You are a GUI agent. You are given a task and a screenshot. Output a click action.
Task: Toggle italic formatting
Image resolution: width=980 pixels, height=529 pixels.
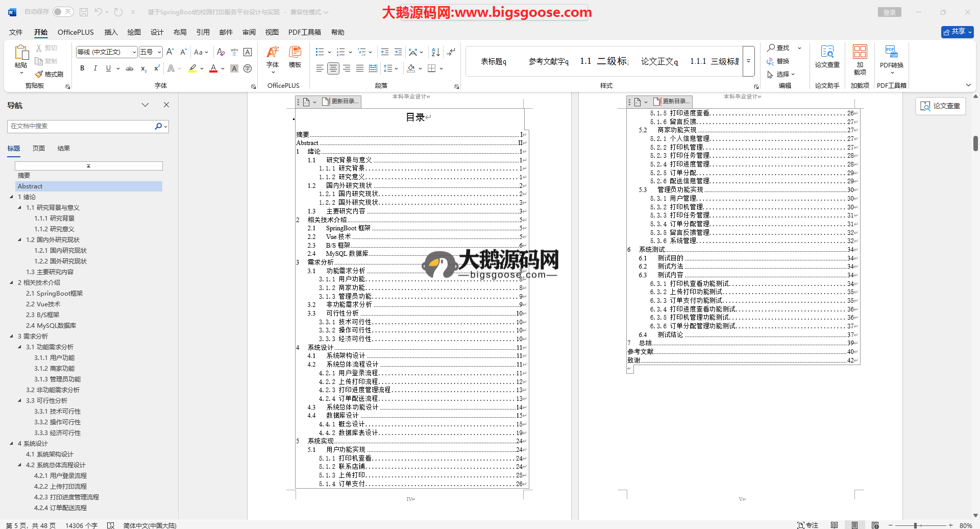[x=95, y=68]
